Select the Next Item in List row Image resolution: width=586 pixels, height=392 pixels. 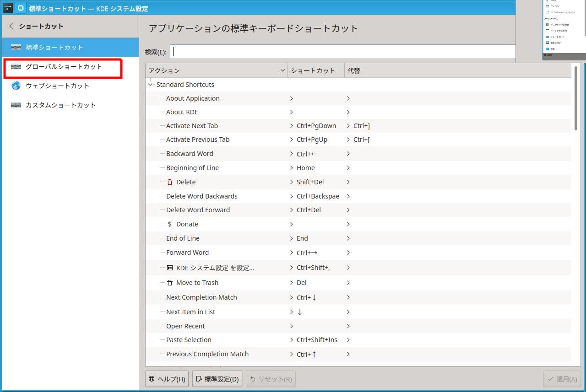point(358,312)
